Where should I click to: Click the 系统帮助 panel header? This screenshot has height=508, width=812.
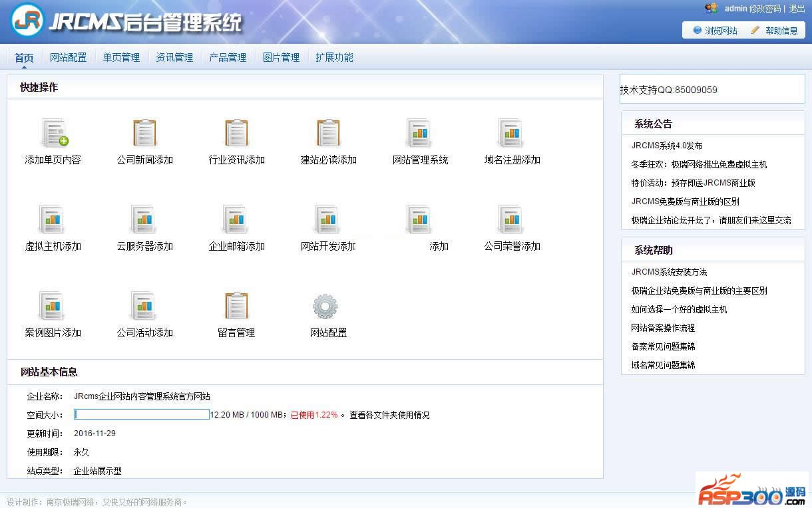[713, 250]
